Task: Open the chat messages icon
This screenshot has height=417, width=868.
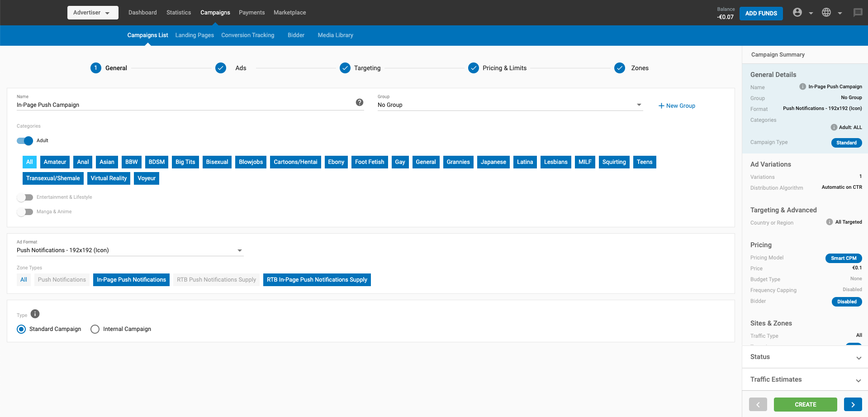Action: pyautogui.click(x=858, y=13)
